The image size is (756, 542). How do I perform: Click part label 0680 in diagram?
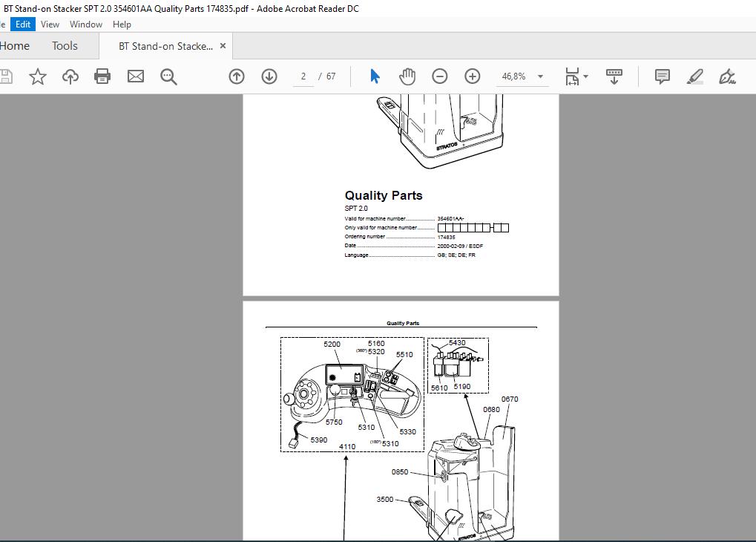click(491, 410)
